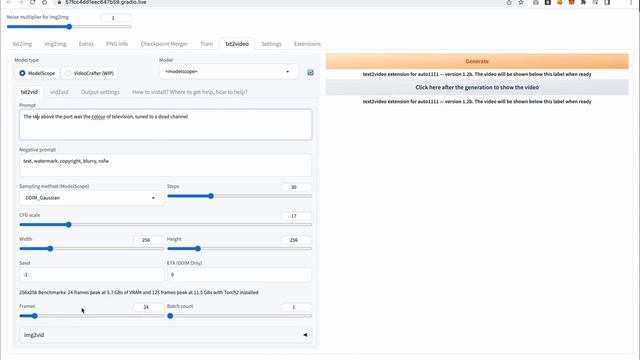This screenshot has height=360, width=640.
Task: Open the How to install help sub-tab
Action: click(190, 92)
